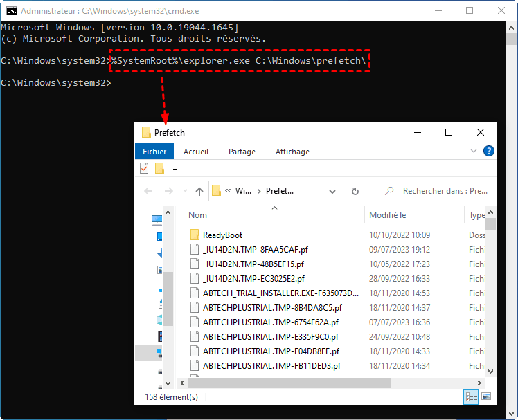This screenshot has width=518, height=420.
Task: Switch to the Accueil ribbon tab
Action: click(x=196, y=152)
